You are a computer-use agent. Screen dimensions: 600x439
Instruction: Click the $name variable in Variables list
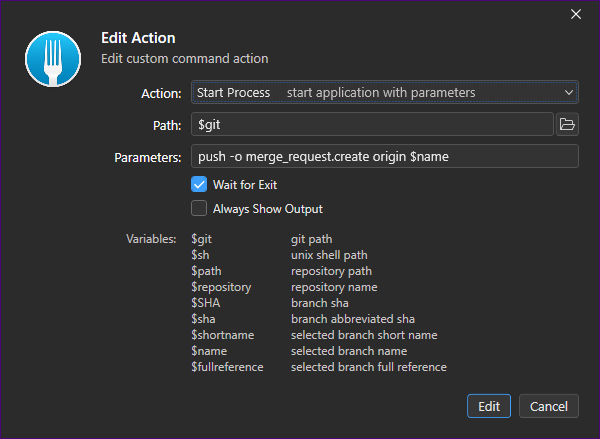[209, 351]
